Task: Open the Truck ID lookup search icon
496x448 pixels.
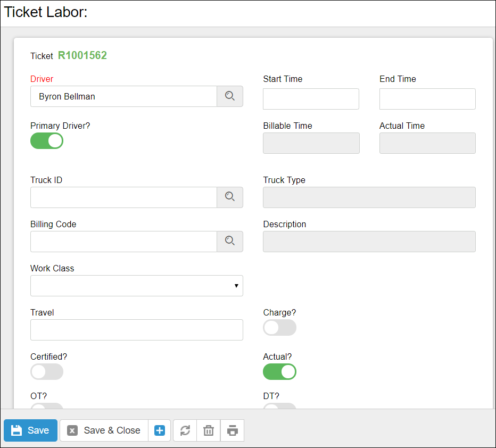Action: 229,197
